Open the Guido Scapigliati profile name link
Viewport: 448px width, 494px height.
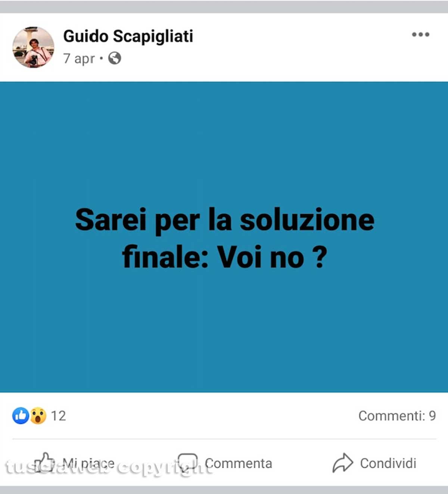(x=128, y=36)
